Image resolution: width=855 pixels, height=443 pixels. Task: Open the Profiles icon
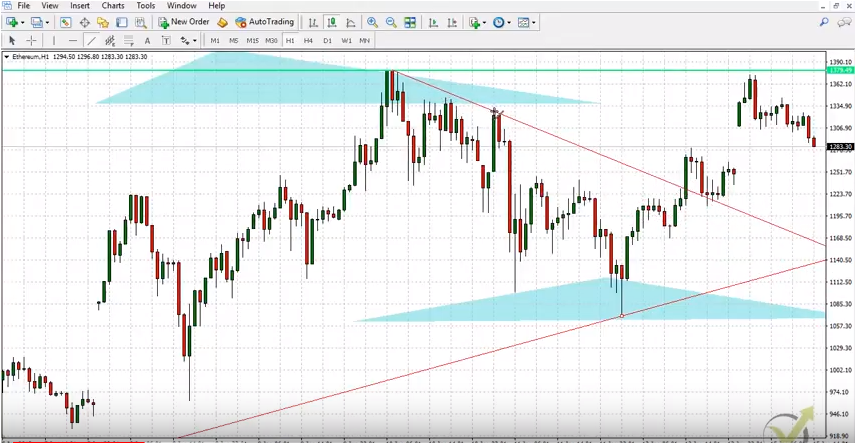click(37, 22)
